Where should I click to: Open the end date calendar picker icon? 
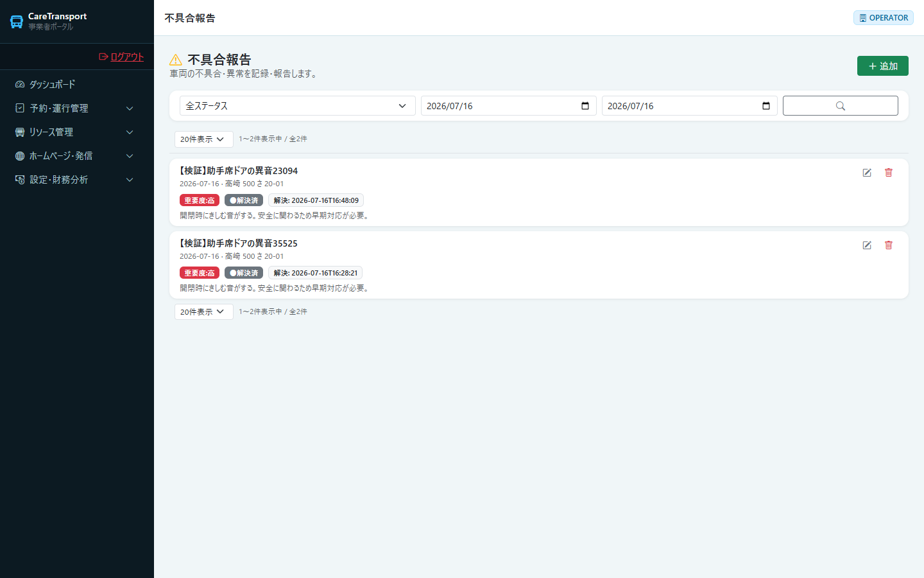[766, 106]
